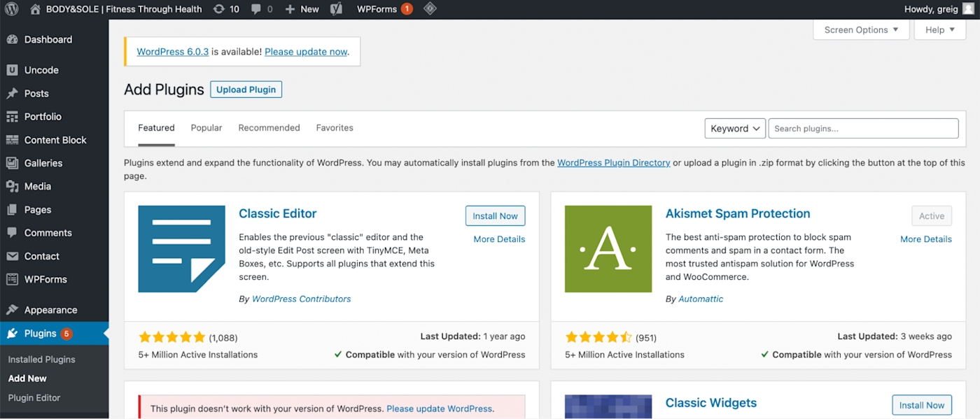Click the WordPress 6.0.3 link
Viewport: 980px width, 419px height.
[173, 52]
